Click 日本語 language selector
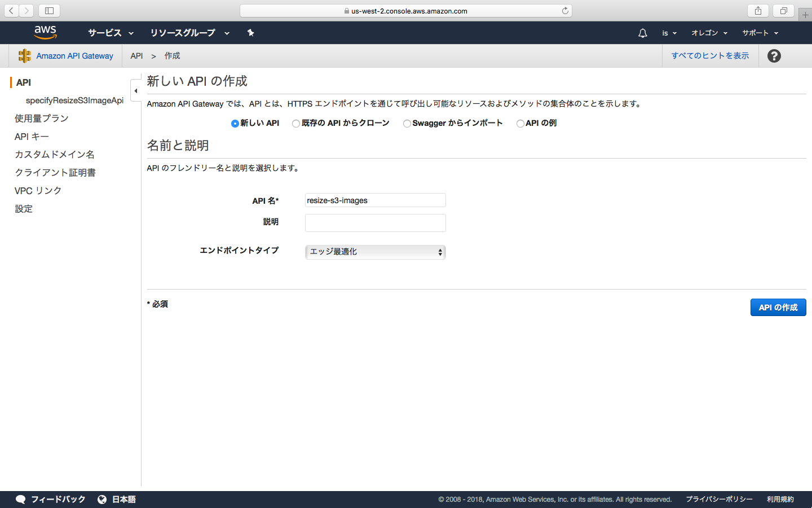The width and height of the screenshot is (812, 508). click(124, 500)
